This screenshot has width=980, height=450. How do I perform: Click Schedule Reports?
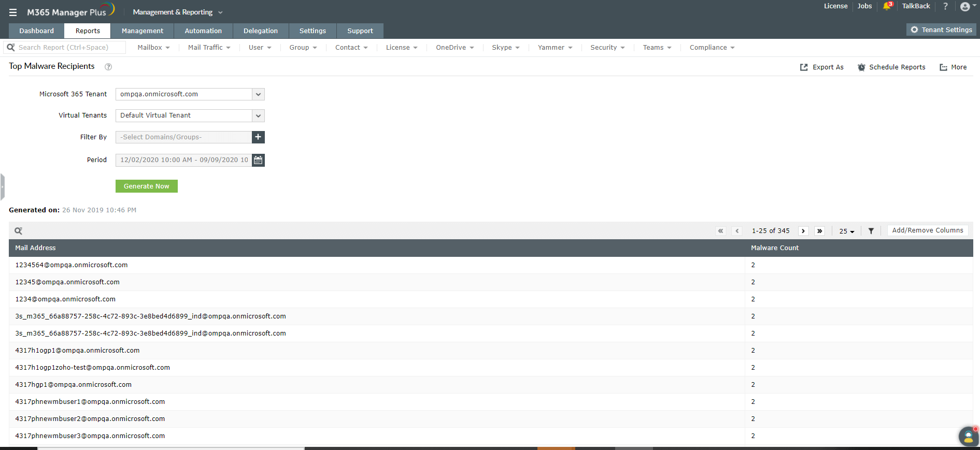tap(891, 67)
